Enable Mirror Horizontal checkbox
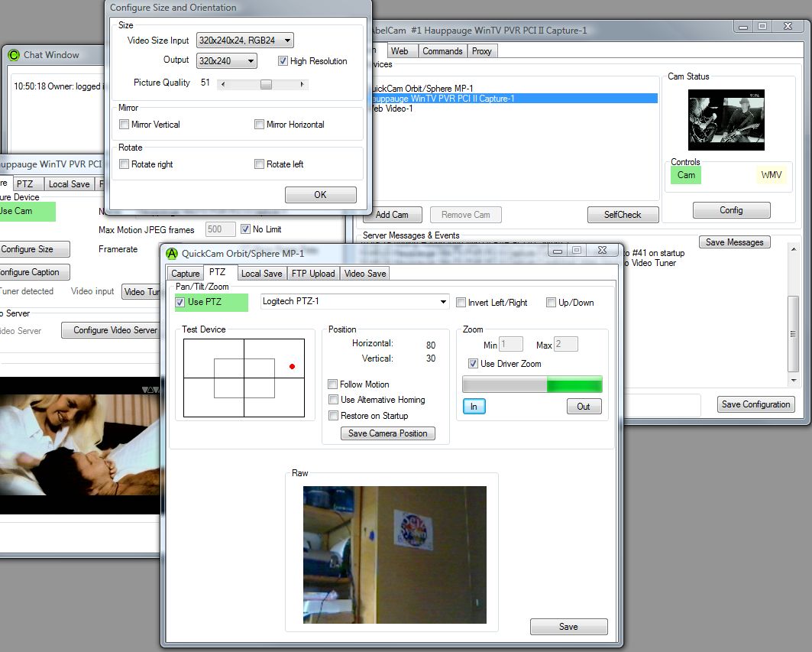Screen dimensions: 812x652 pyautogui.click(x=260, y=125)
